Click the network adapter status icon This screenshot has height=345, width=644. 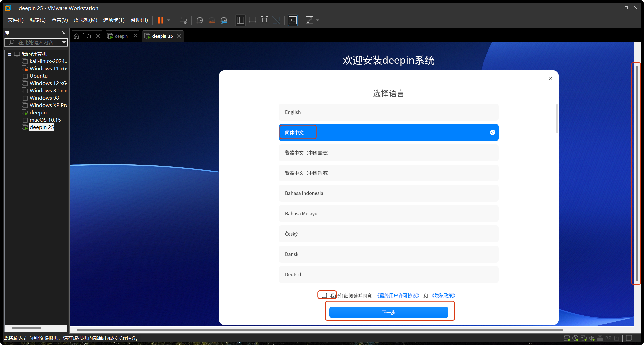[584, 338]
